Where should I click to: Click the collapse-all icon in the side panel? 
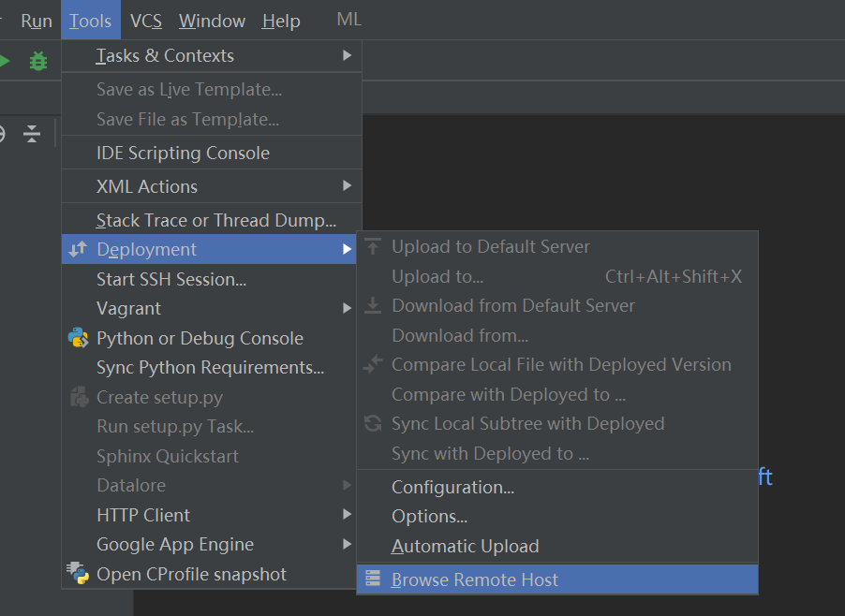point(32,134)
